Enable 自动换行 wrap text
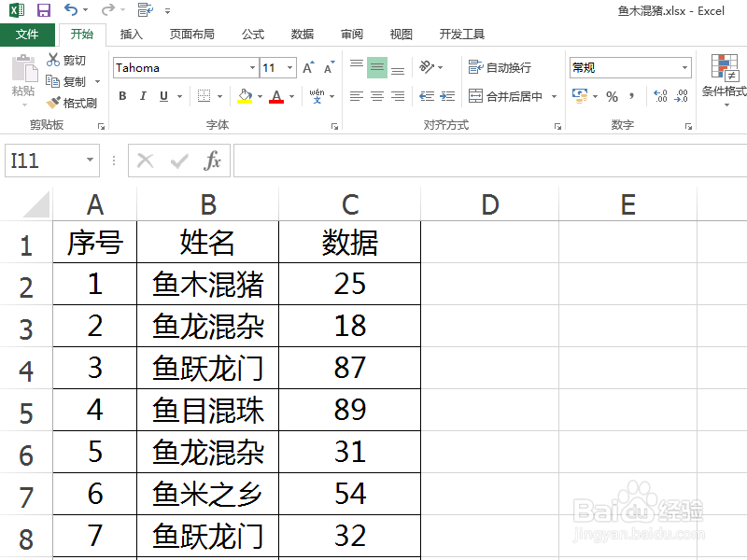 point(500,67)
